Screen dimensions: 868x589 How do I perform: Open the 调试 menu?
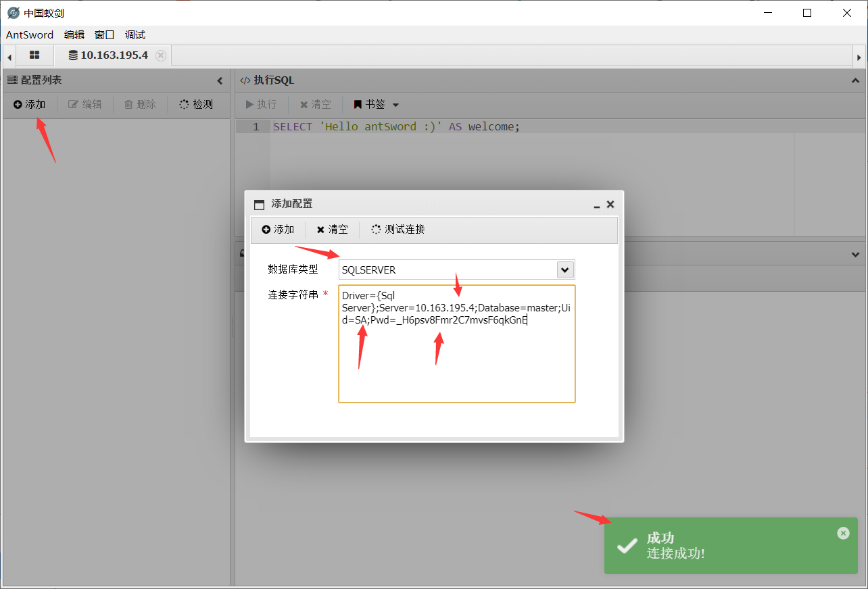click(135, 34)
